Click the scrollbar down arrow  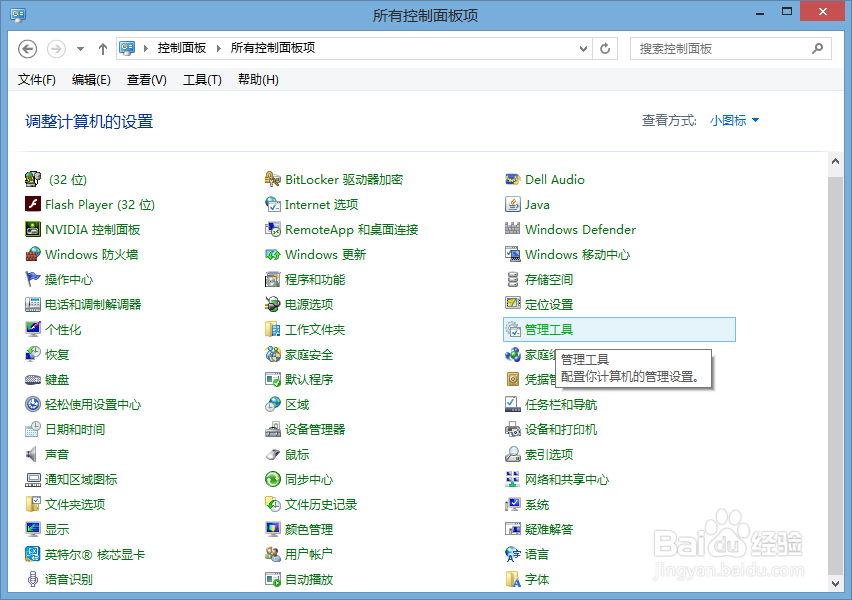click(x=835, y=584)
